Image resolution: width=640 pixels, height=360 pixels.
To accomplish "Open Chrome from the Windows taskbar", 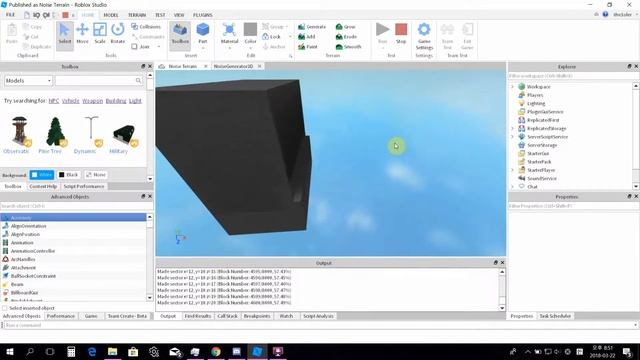I will (x=216, y=351).
